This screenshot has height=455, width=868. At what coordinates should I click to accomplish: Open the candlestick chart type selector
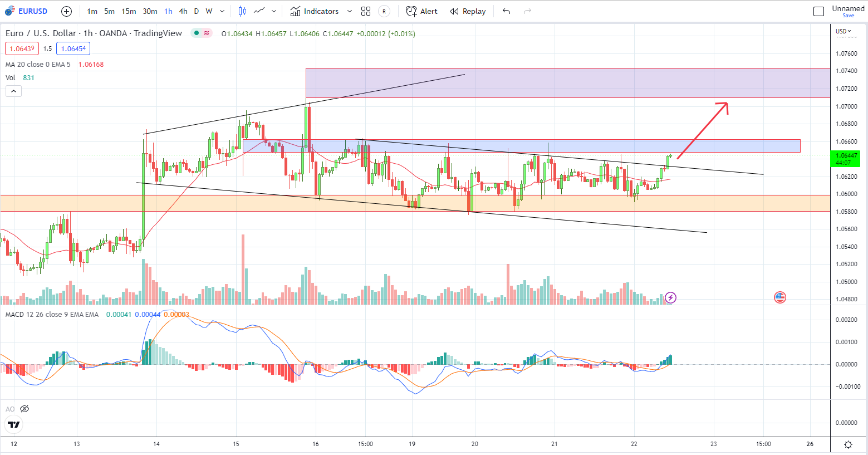(242, 11)
